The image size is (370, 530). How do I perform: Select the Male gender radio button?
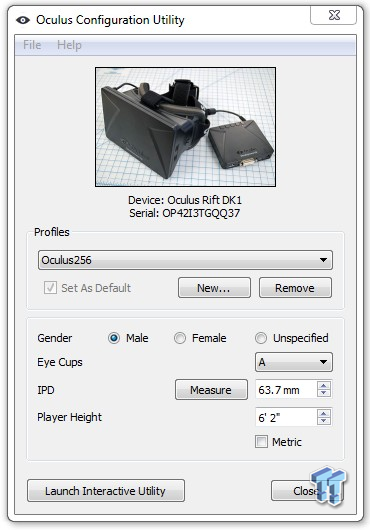point(114,338)
